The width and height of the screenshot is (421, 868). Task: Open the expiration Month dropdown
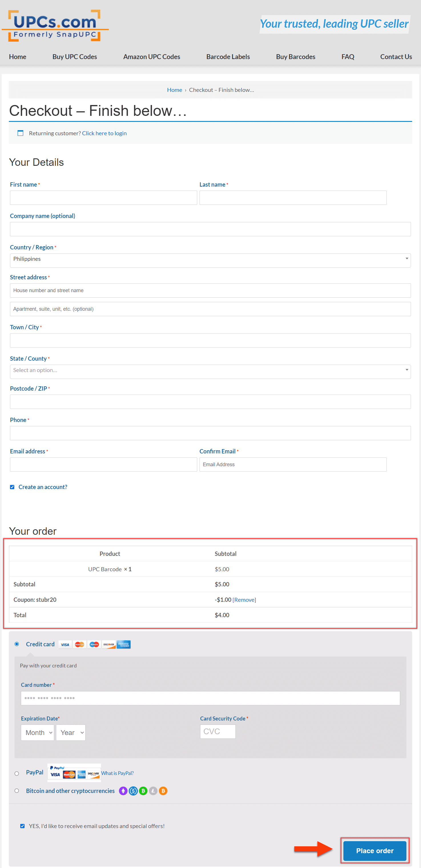click(x=37, y=732)
